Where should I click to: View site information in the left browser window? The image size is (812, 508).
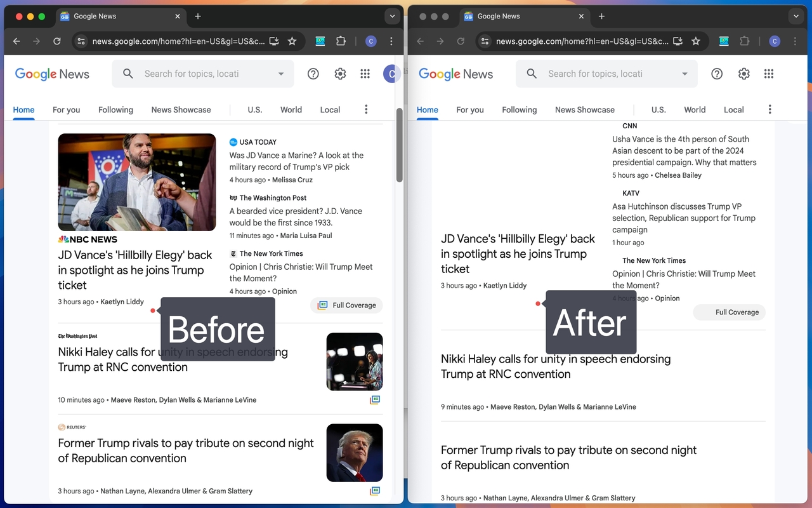[x=81, y=41]
